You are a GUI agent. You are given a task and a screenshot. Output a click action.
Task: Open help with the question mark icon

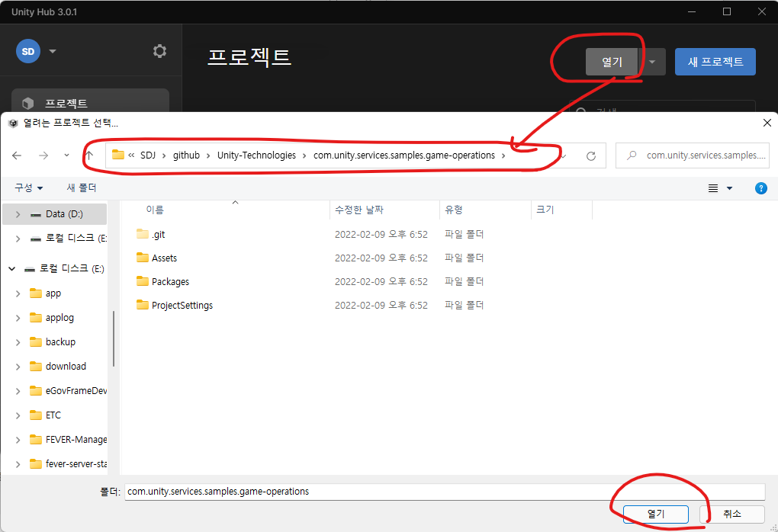pos(760,188)
